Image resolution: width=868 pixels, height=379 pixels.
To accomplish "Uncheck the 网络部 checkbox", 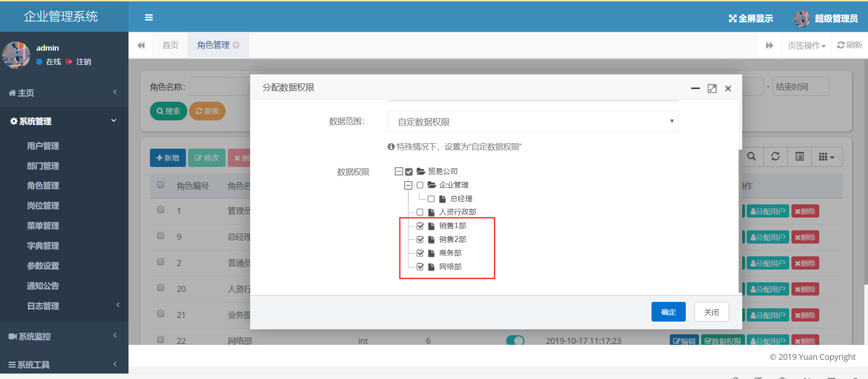I will [420, 267].
